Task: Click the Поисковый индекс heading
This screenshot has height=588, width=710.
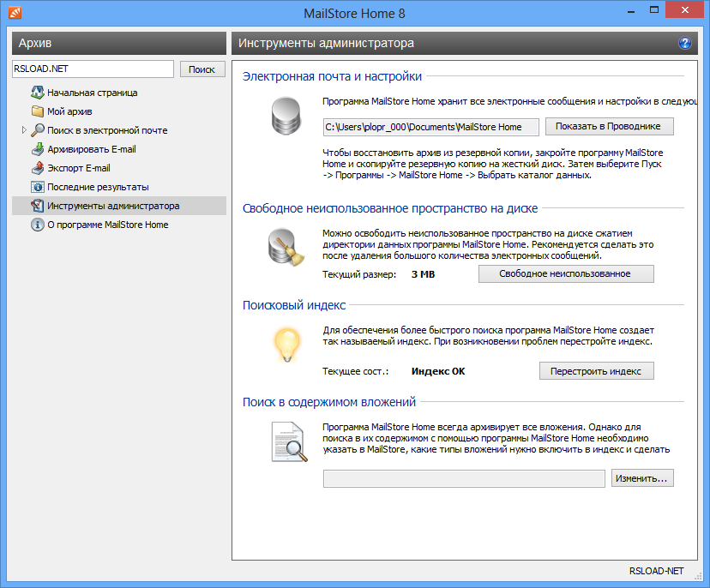Action: [294, 305]
